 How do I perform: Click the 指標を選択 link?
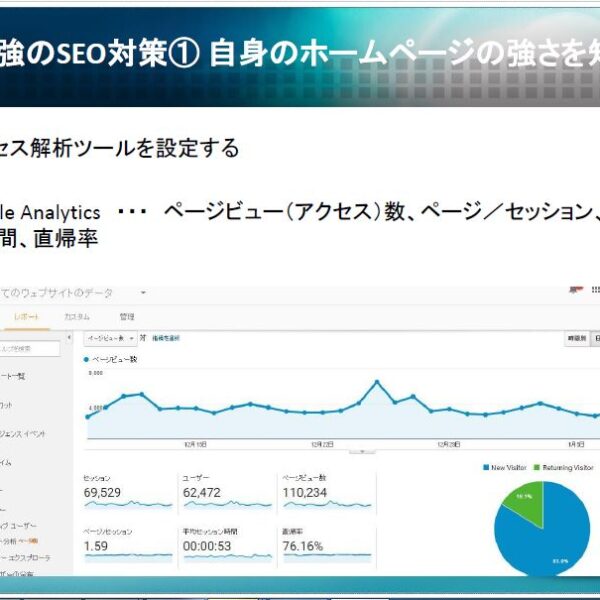pyautogui.click(x=164, y=339)
